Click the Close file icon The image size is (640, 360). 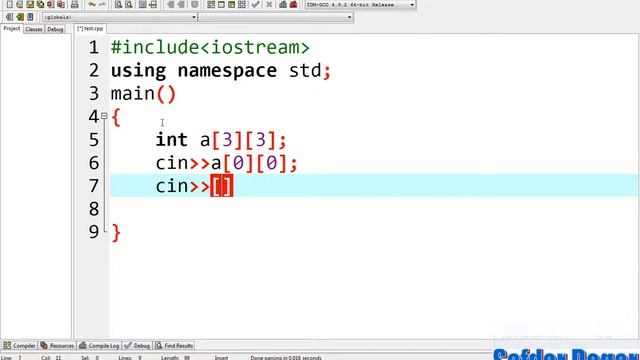(x=51, y=4)
